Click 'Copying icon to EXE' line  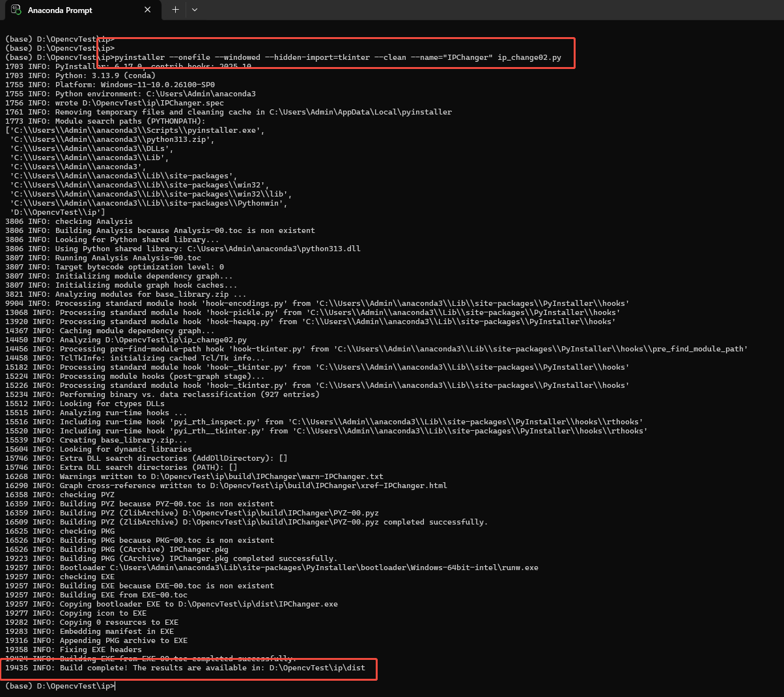coord(76,613)
